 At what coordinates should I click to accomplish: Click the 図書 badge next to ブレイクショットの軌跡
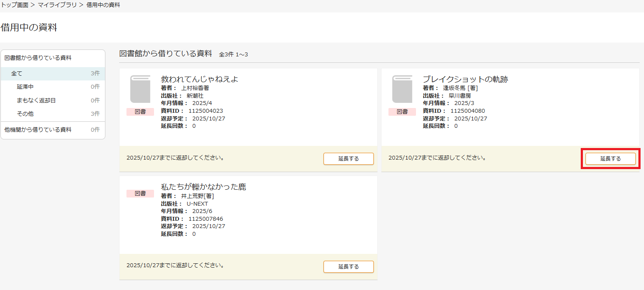pyautogui.click(x=402, y=111)
